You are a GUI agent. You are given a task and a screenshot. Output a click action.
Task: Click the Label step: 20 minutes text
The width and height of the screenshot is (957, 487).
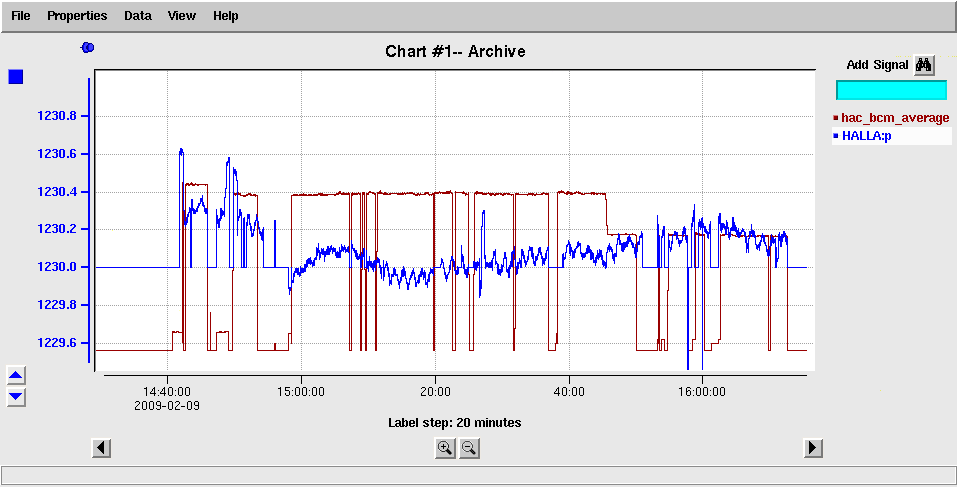455,422
